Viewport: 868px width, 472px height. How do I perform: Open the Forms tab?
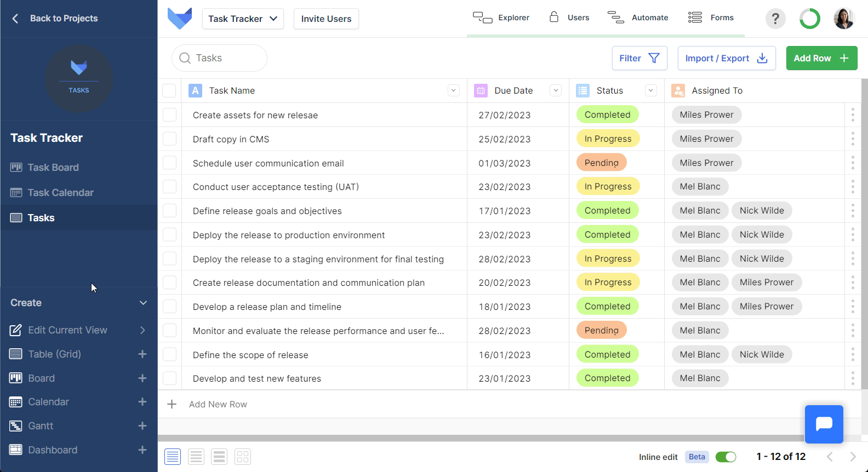[x=711, y=18]
